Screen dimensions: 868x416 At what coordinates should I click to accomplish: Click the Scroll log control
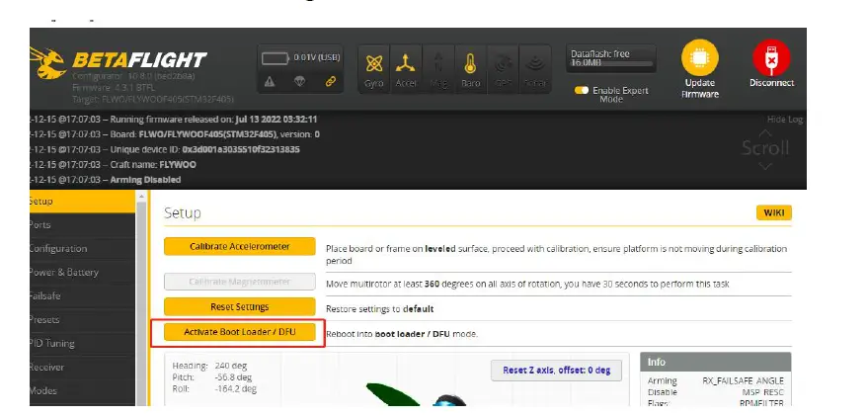[x=765, y=148]
